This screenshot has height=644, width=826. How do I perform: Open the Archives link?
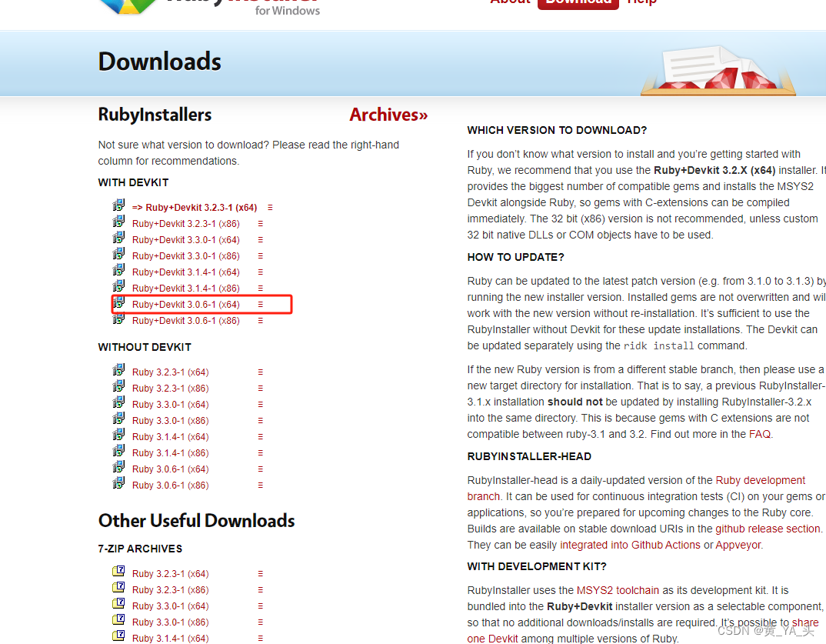tap(388, 115)
